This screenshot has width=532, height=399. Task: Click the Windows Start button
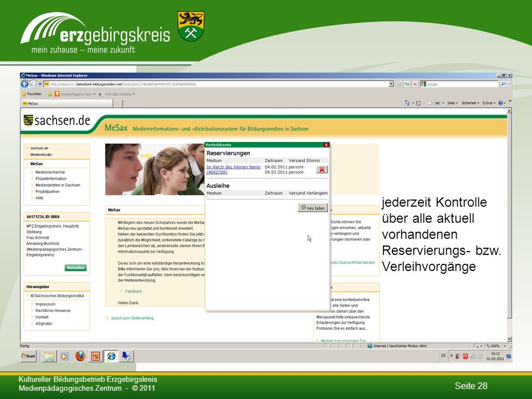[28, 356]
